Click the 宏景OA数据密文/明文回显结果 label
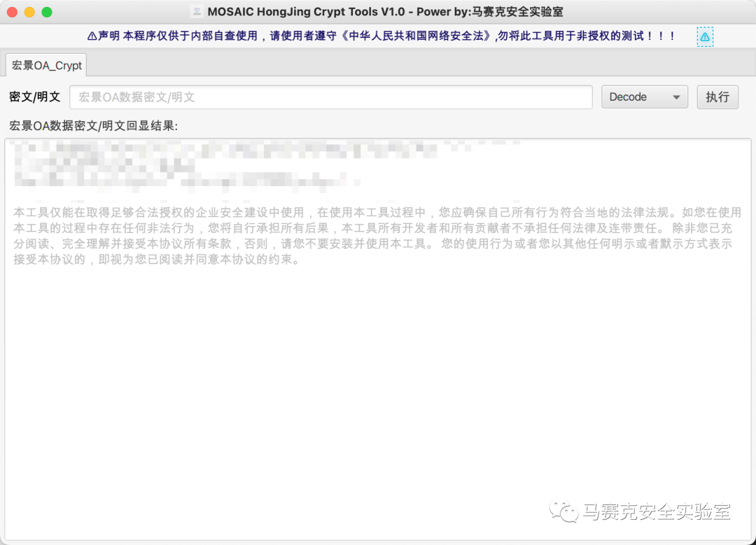 pos(94,126)
